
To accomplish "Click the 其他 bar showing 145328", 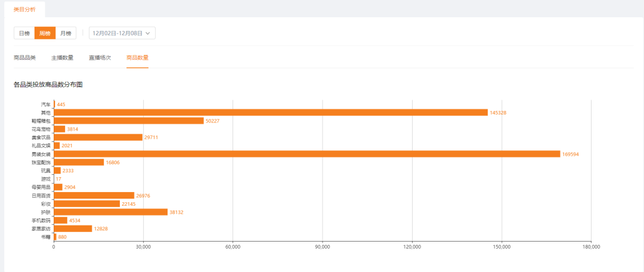I will click(x=271, y=113).
